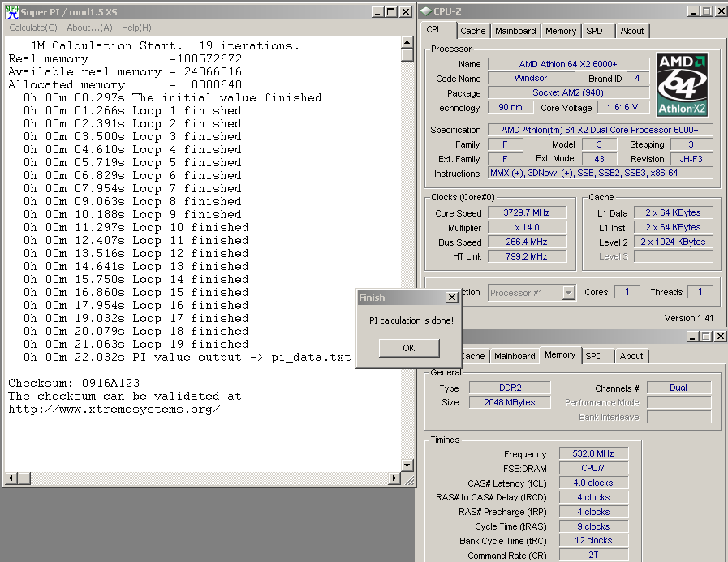The image size is (728, 562).
Task: Click the Technology value 90 nm
Action: (x=510, y=108)
